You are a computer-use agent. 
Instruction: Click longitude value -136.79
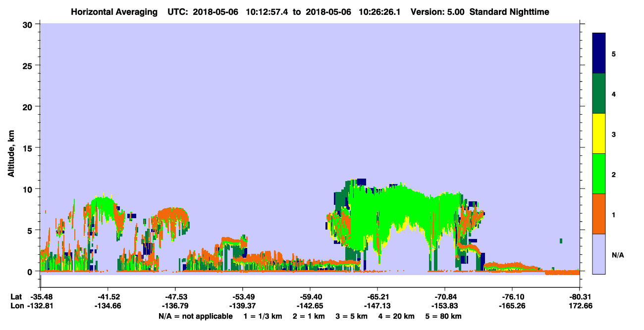point(175,306)
